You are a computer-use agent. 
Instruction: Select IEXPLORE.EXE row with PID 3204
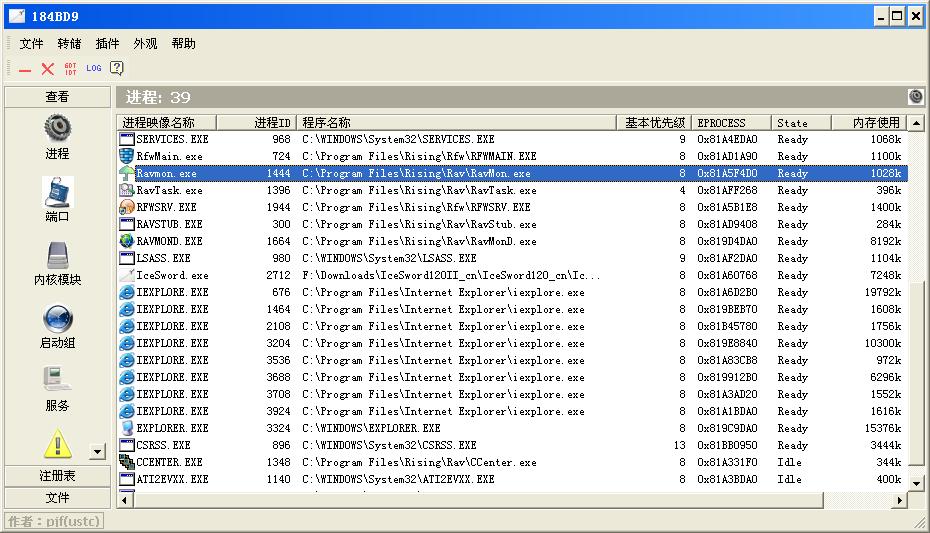pyautogui.click(x=512, y=343)
